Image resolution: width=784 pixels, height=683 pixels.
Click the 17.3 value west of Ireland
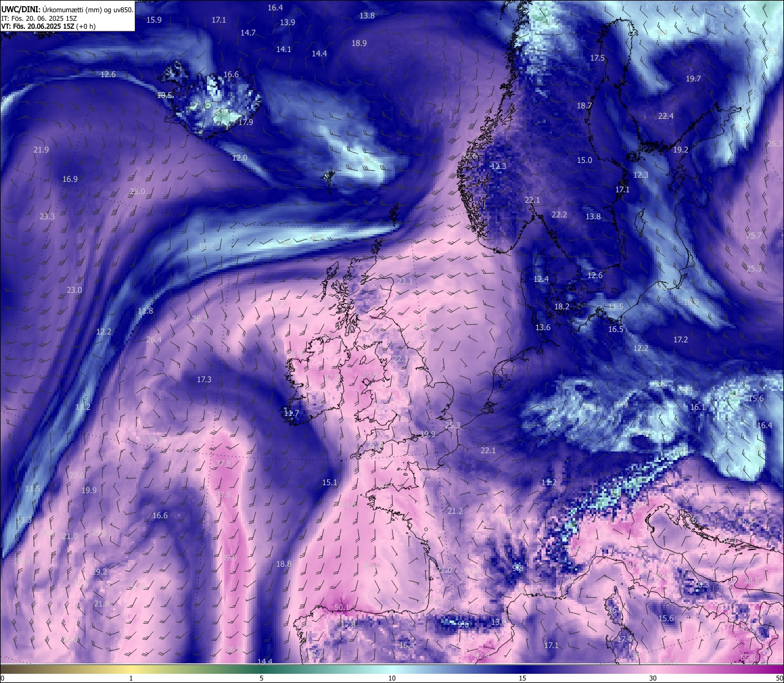click(204, 380)
